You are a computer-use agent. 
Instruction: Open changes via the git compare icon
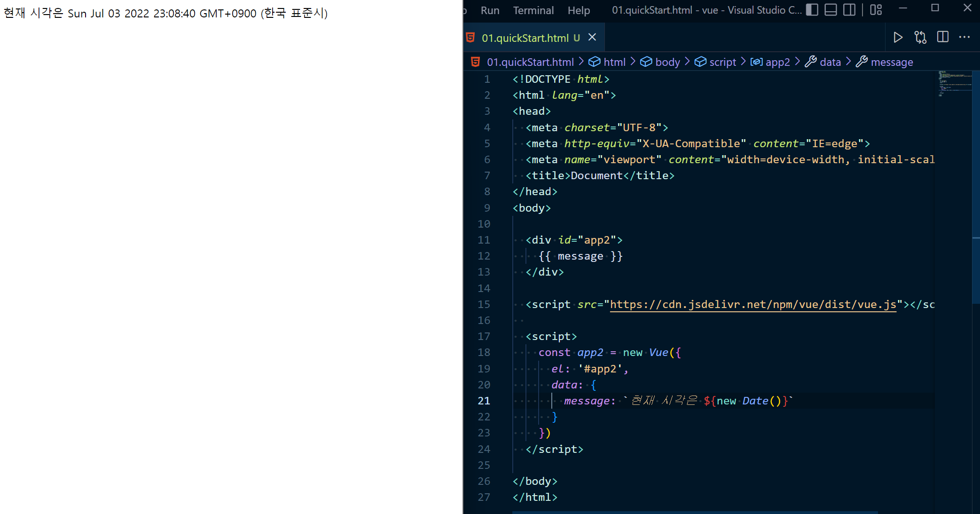(x=920, y=38)
